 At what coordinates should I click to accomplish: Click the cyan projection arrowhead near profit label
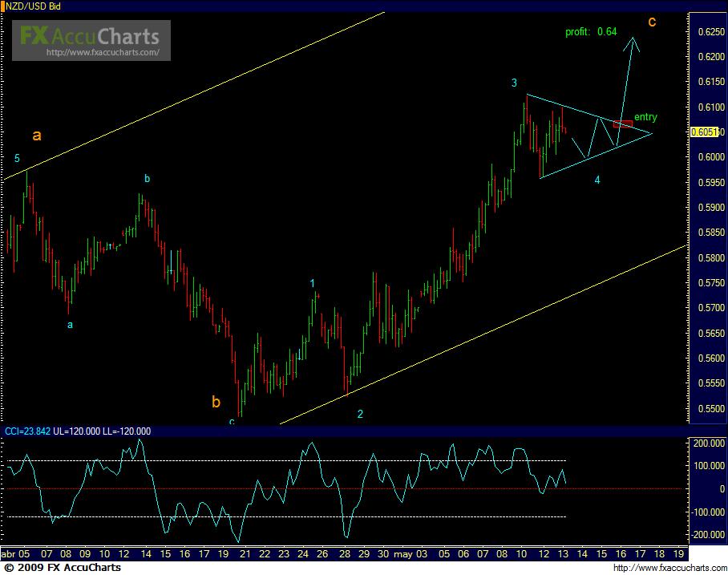click(633, 42)
